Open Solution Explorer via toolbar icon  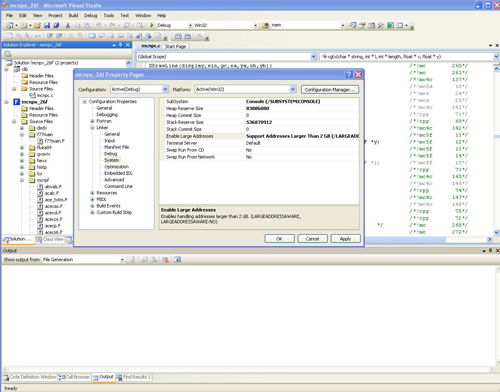pos(353,25)
